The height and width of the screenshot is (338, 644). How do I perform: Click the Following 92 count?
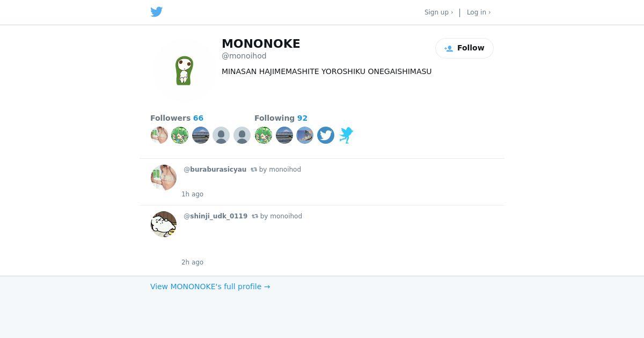point(281,118)
